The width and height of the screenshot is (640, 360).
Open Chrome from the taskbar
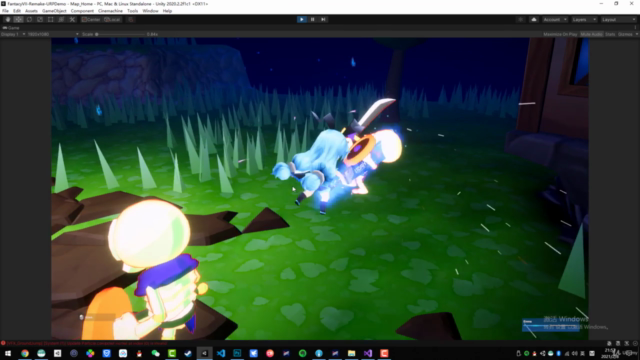pyautogui.click(x=25, y=353)
